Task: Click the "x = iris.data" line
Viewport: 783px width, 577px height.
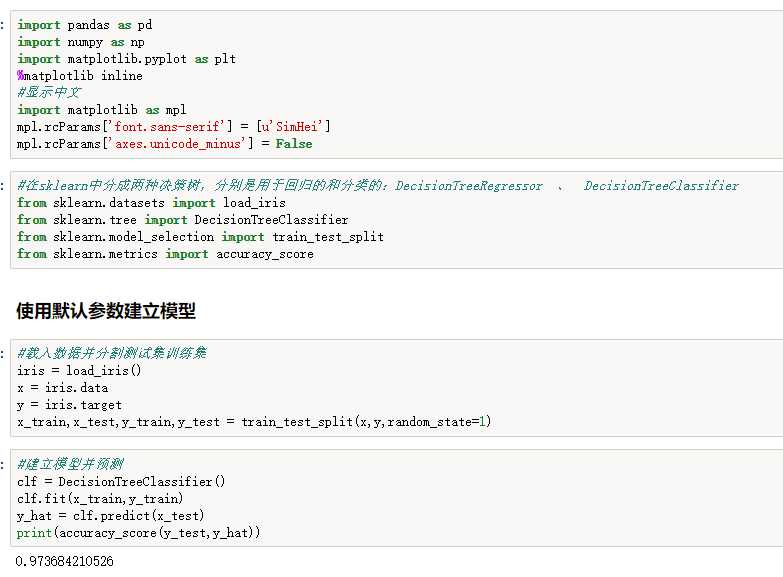Action: (x=62, y=388)
